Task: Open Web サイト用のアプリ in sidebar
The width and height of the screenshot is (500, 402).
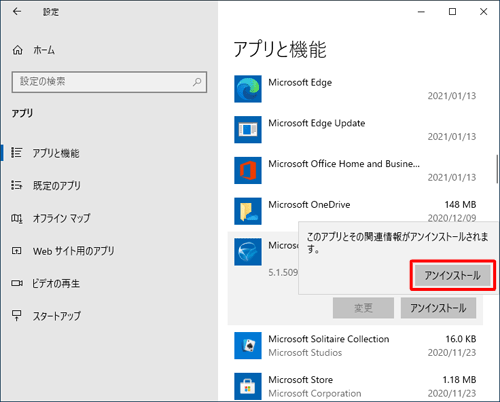Action: pos(73,251)
